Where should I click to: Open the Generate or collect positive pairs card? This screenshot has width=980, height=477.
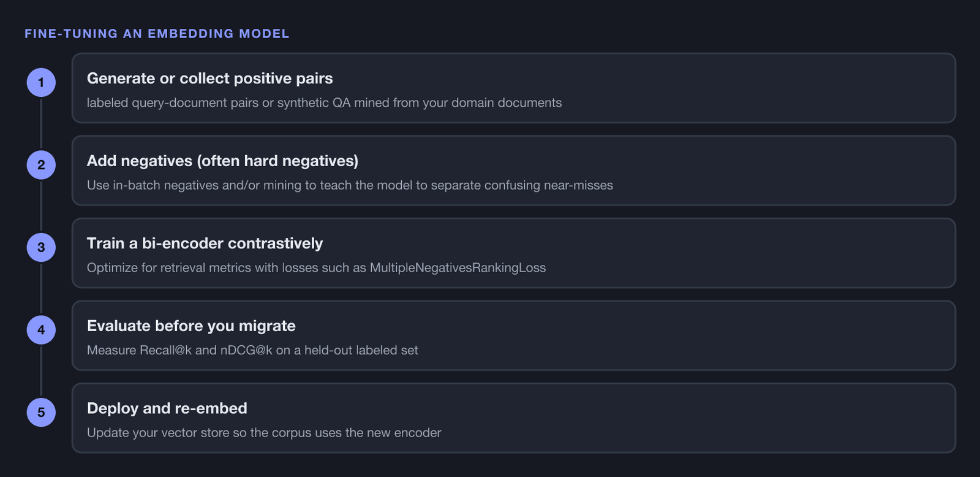tap(514, 88)
